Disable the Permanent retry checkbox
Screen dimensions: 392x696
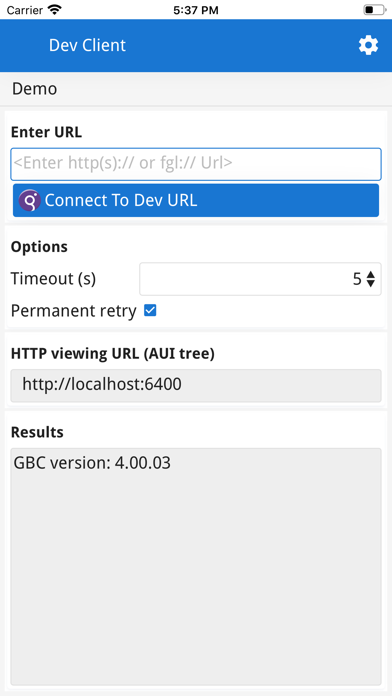(150, 311)
